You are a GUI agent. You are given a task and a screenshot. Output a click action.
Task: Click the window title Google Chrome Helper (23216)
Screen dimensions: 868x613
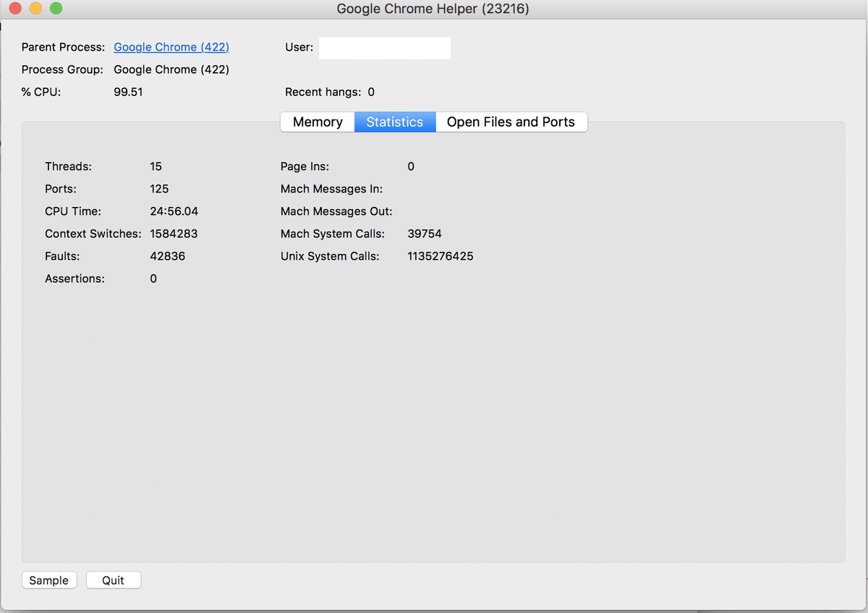click(x=433, y=9)
